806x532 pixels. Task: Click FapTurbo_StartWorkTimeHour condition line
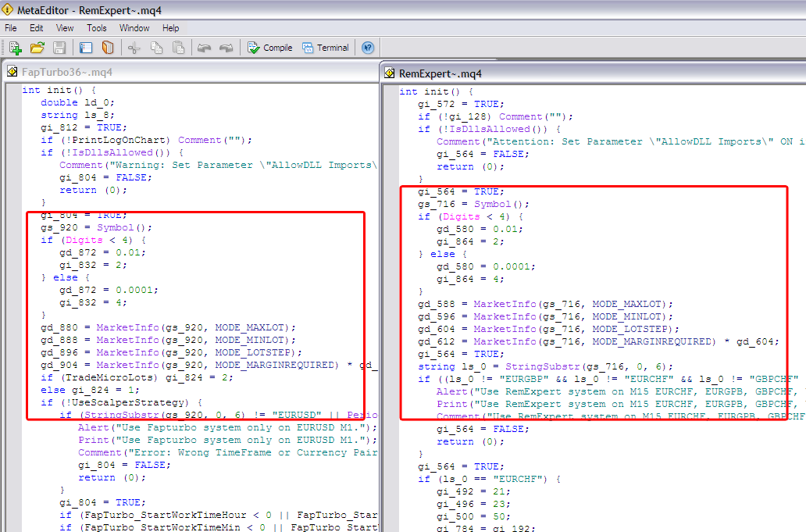[218, 515]
